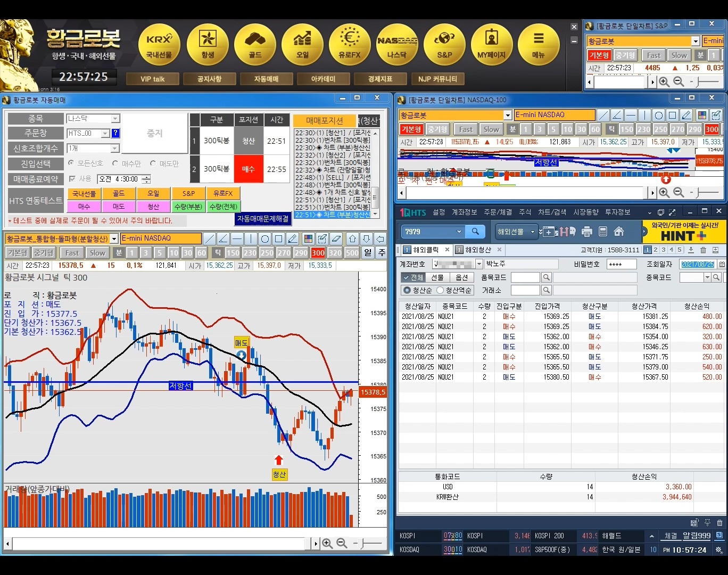Open the S&P globe icon

[x=444, y=45]
